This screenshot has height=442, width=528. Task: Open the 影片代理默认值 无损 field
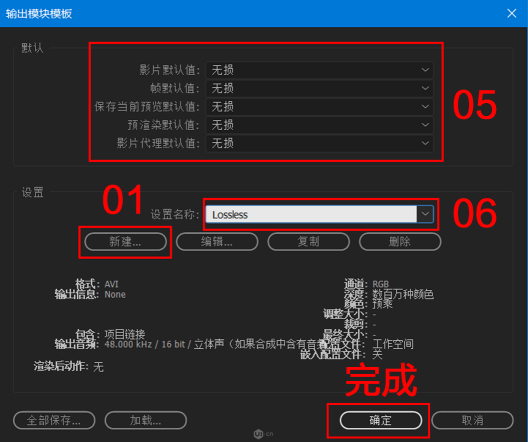point(320,143)
